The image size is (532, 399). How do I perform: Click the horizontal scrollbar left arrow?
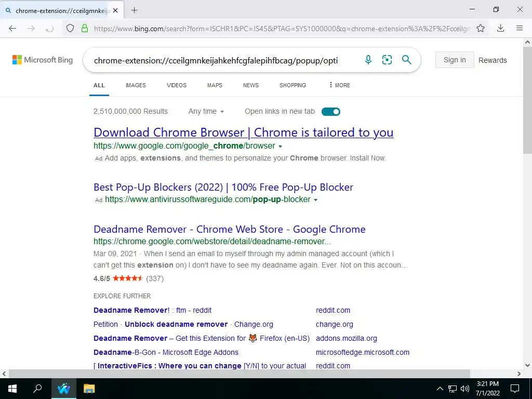pos(4,374)
